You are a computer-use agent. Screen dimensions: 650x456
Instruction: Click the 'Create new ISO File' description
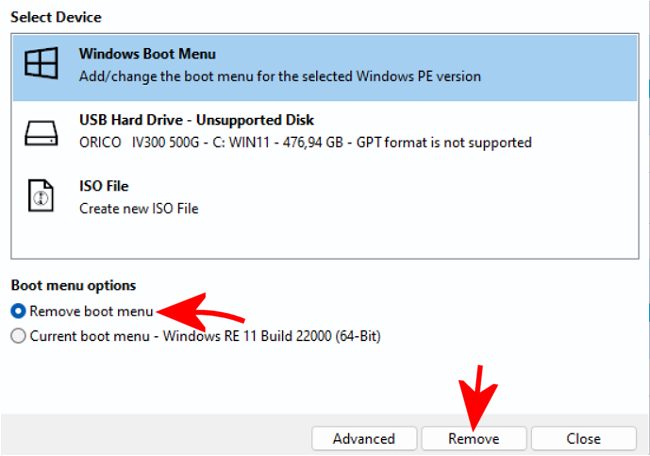click(139, 208)
